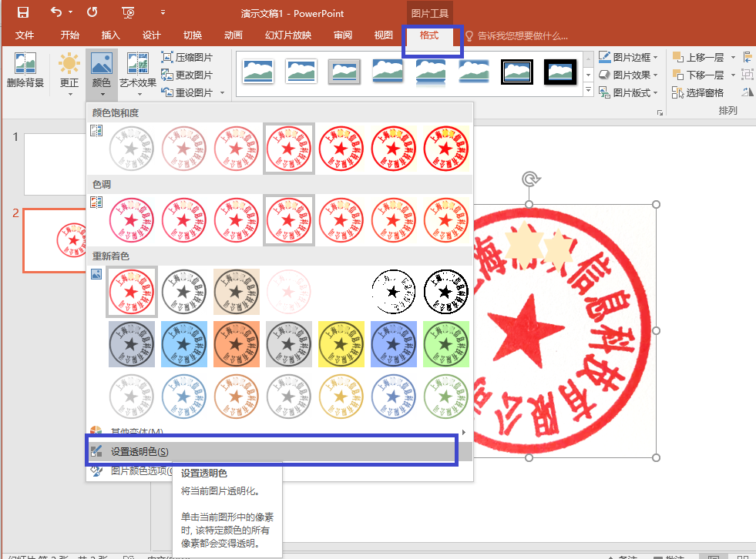Open the 切换 ribbon tab
This screenshot has height=559, width=756.
point(193,35)
